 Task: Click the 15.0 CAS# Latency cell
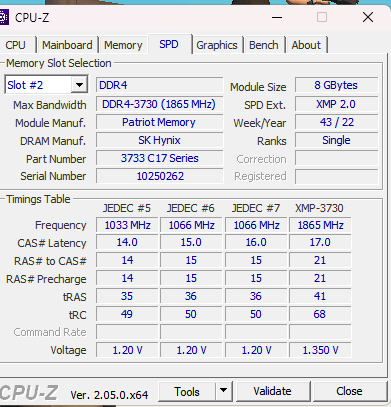(191, 242)
